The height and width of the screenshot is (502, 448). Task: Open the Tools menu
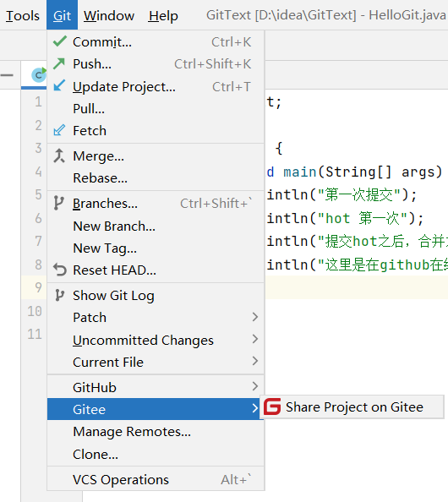(23, 15)
